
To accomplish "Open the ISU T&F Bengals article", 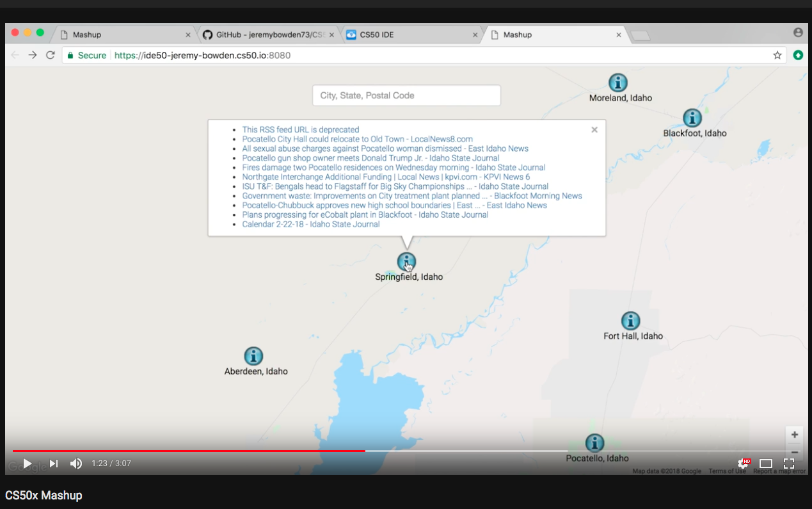I will point(395,186).
